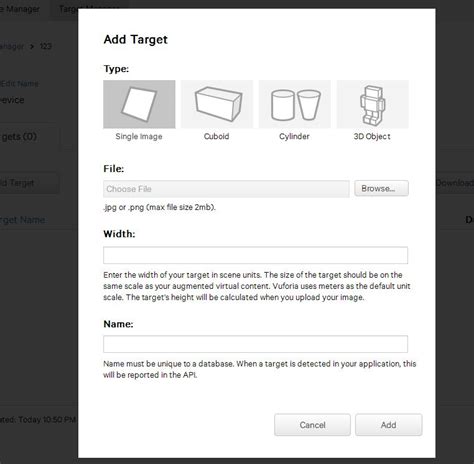
Task: Select the 3D Object robot icon
Action: [373, 104]
